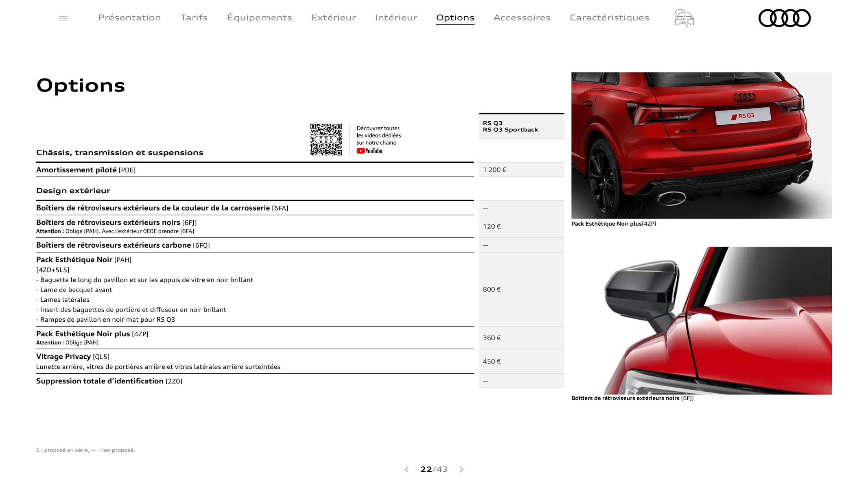Open the YouTube channel link
Screen dimensions: 868x488
[x=370, y=151]
